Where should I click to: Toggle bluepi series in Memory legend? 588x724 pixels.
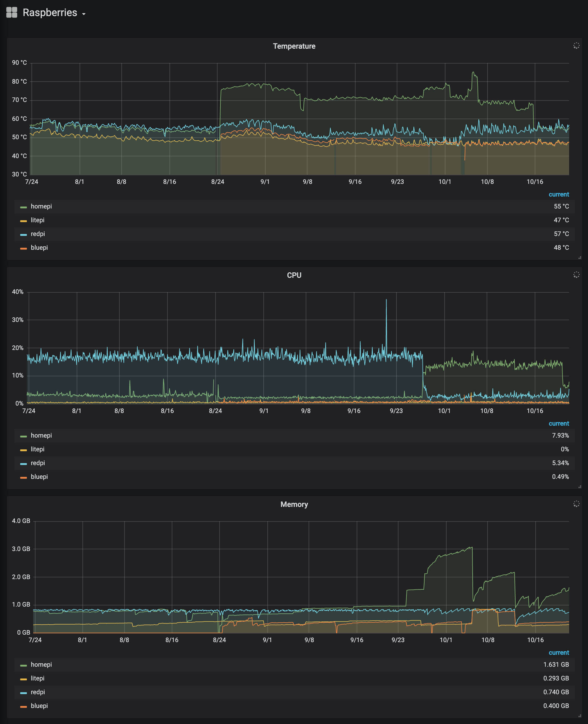tap(39, 706)
